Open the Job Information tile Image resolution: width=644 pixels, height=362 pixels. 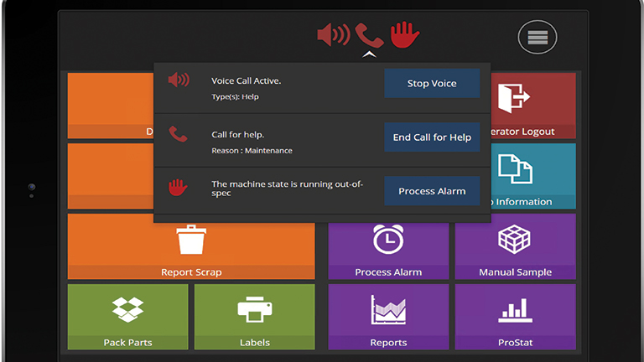pos(533,175)
